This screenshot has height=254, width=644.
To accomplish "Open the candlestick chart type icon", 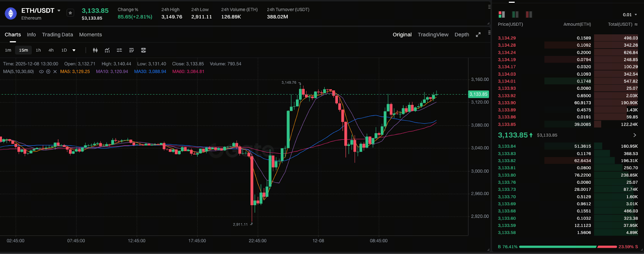I will [x=95, y=50].
